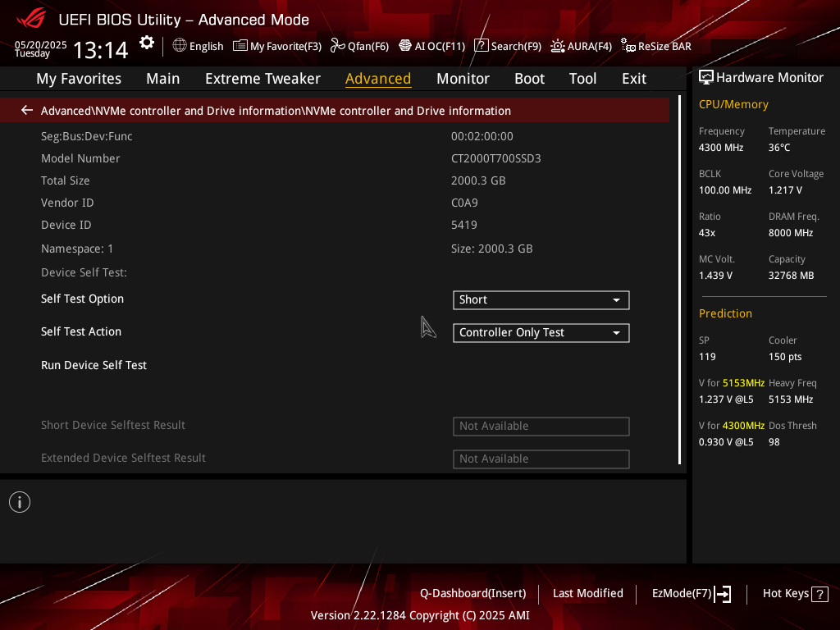Toggle AURA(F4) lighting option

(x=582, y=46)
